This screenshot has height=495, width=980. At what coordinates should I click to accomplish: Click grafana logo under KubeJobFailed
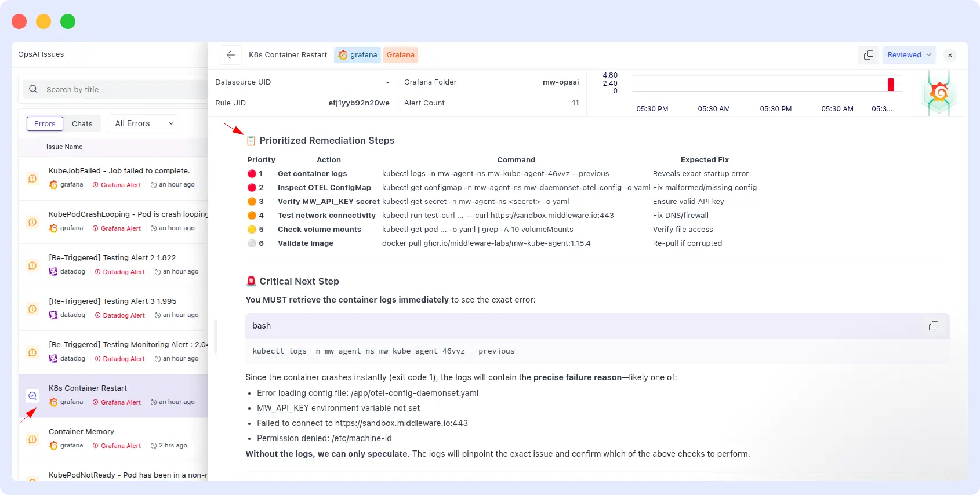53,185
